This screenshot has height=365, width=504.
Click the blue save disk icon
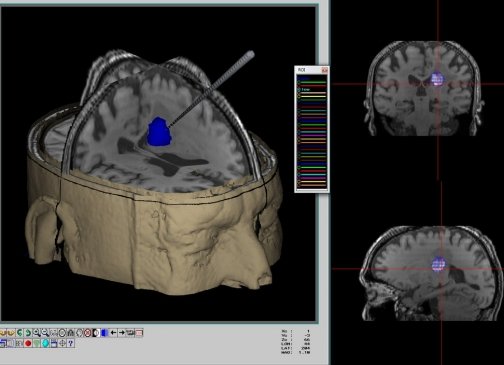(x=54, y=343)
